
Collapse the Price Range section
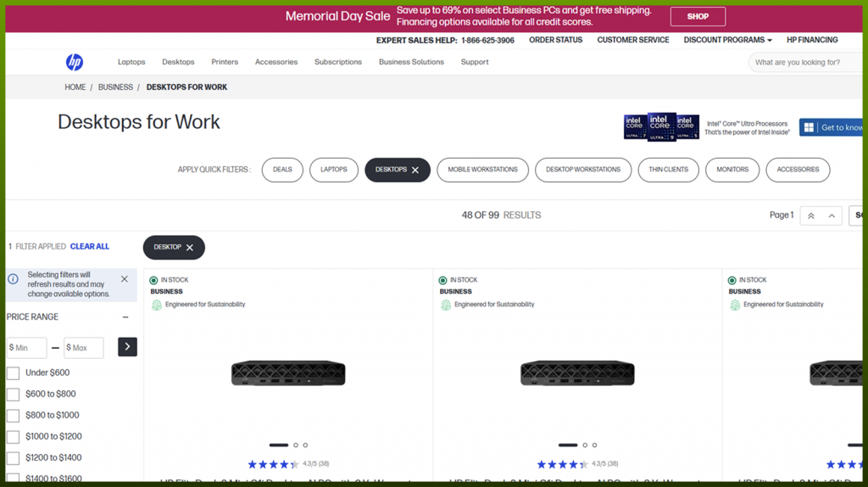coord(125,317)
